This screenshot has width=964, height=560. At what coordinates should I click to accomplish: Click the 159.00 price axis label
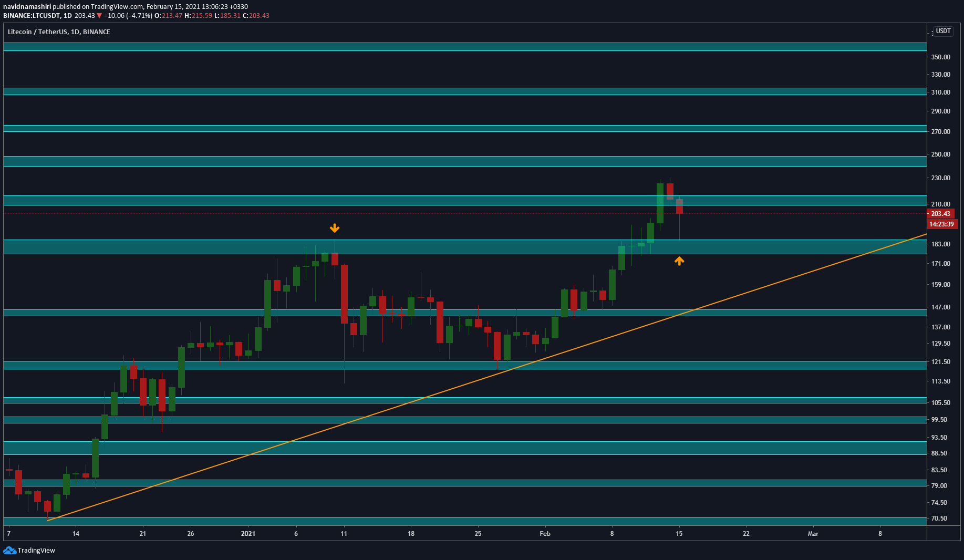click(940, 285)
